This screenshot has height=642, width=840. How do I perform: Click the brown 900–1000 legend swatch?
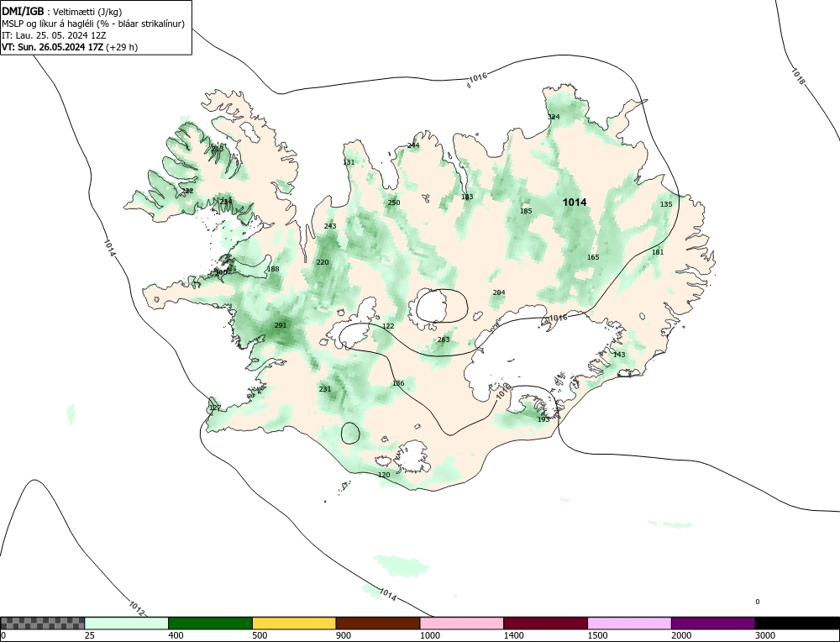378,624
